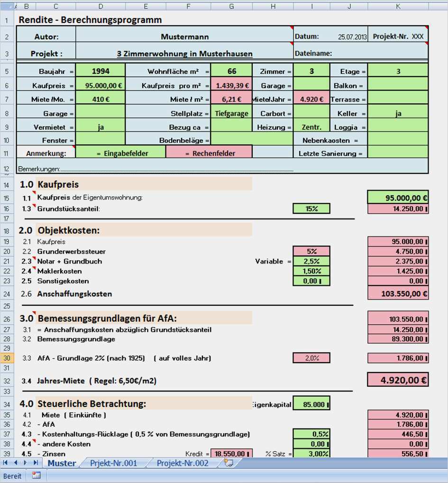Insert a new worksheet via tab icon
This screenshot has height=483, width=448.
[x=229, y=463]
